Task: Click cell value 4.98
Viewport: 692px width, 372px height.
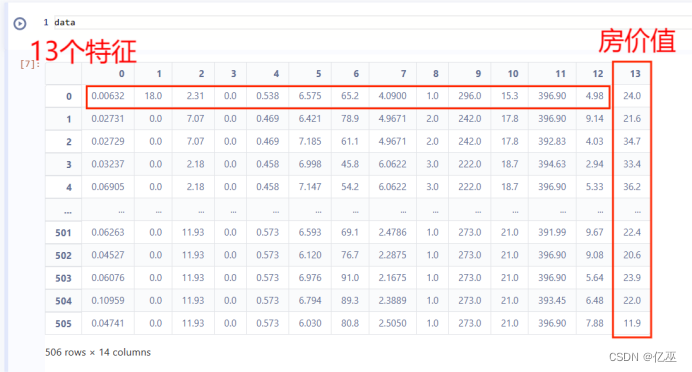Action: click(594, 96)
